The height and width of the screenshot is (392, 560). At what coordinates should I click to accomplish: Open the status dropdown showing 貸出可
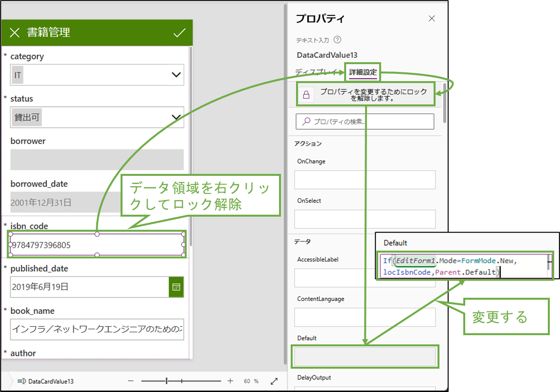(x=97, y=117)
